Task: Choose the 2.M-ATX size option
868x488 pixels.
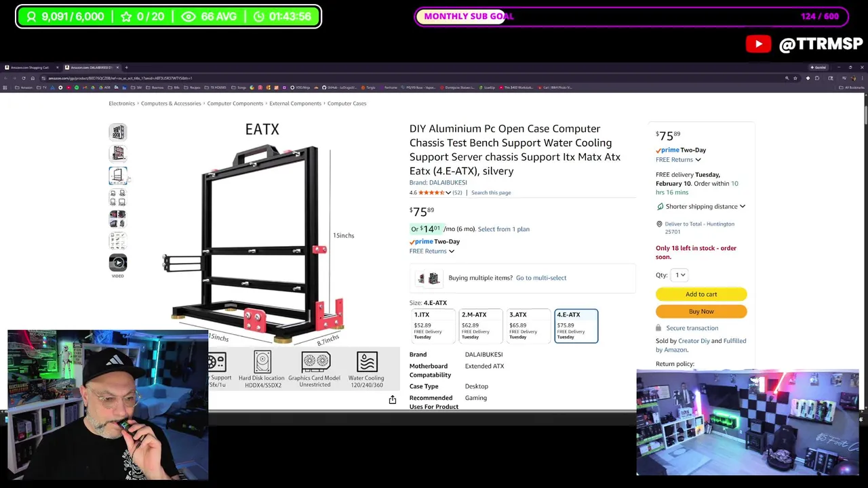Action: (480, 326)
